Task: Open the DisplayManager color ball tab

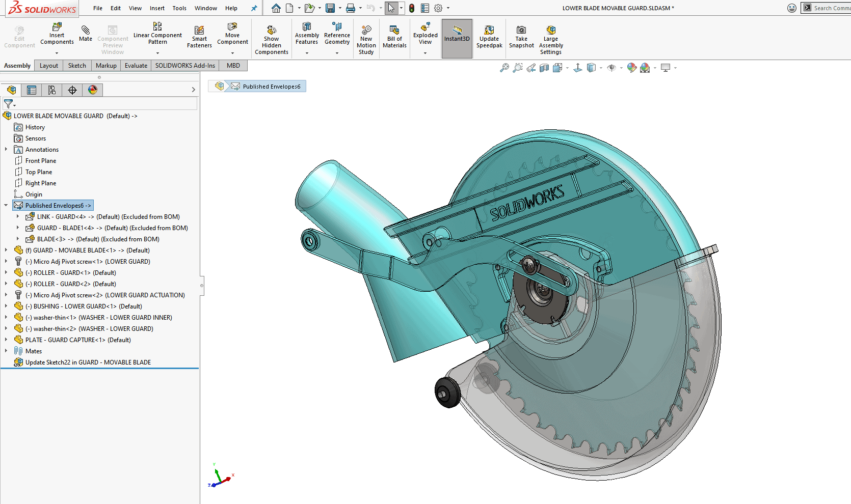Action: pyautogui.click(x=93, y=90)
